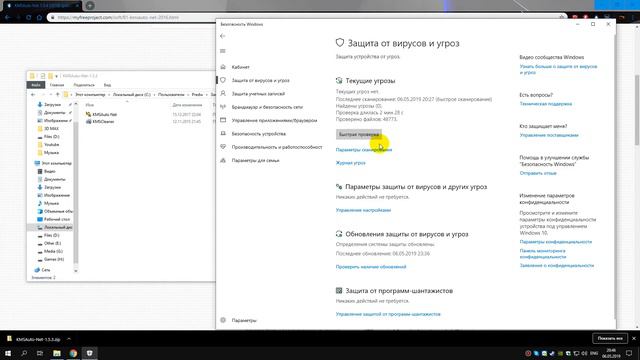The image size is (640, 360).
Task: Select Видео in Explorer tree
Action: click(49, 171)
